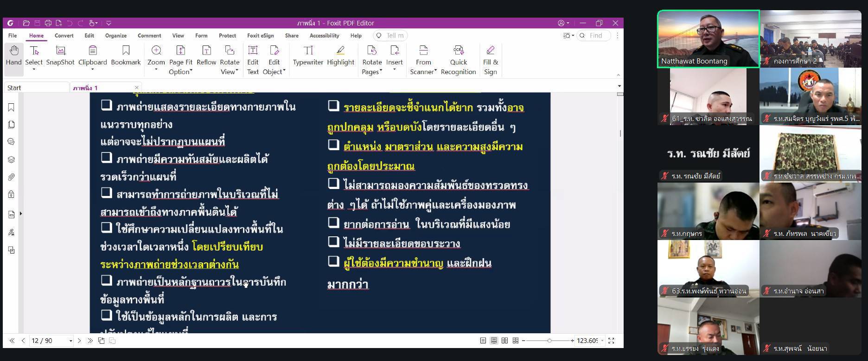Open the Edit Text tool
The width and height of the screenshot is (868, 361).
click(253, 59)
